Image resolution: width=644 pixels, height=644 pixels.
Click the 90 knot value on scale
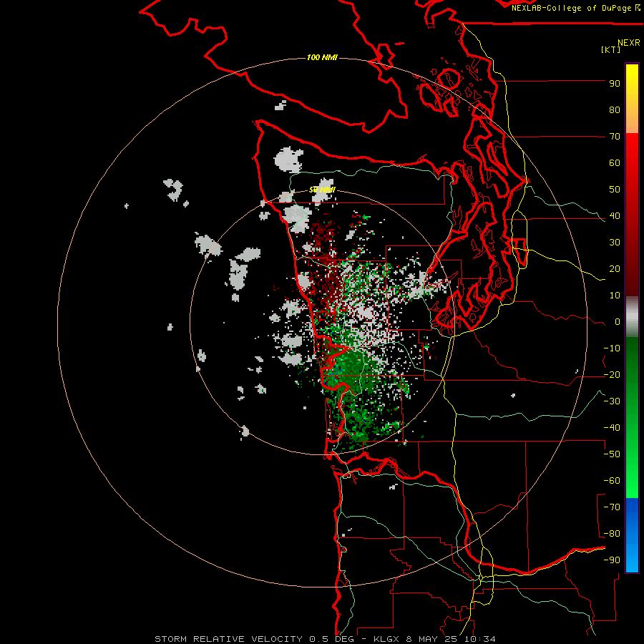pyautogui.click(x=615, y=84)
